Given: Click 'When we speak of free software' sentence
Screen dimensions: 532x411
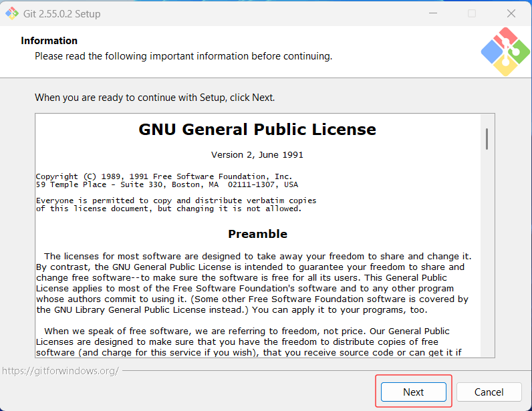Looking at the screenshot, I should (x=247, y=331).
